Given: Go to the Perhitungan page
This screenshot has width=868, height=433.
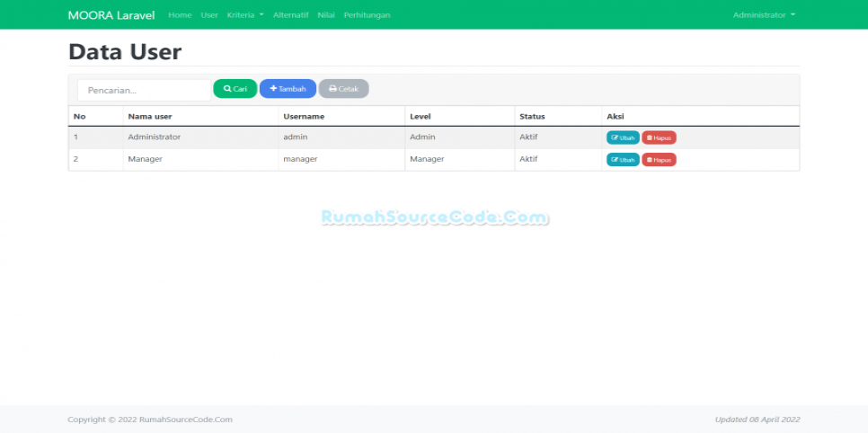Looking at the screenshot, I should click(367, 15).
